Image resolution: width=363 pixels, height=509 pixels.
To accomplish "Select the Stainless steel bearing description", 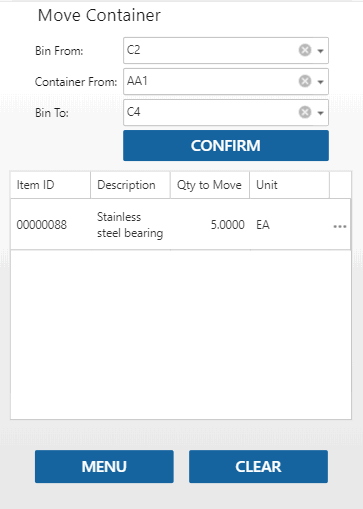I will 130,225.
